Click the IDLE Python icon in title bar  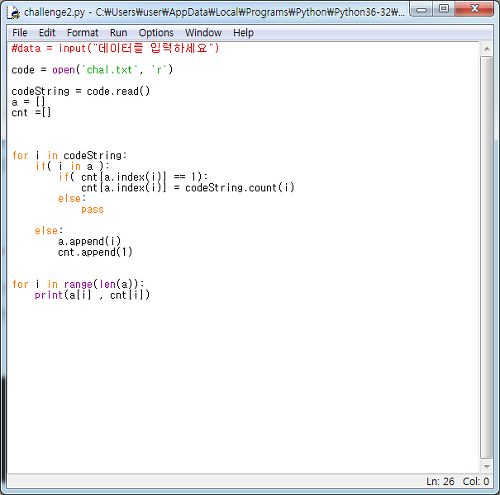[14, 12]
